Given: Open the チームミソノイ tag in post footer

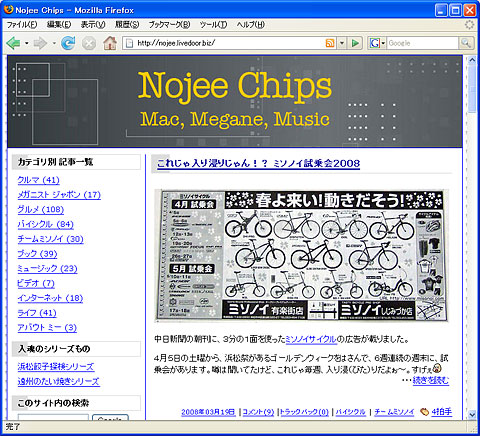Looking at the screenshot, I should coord(394,412).
